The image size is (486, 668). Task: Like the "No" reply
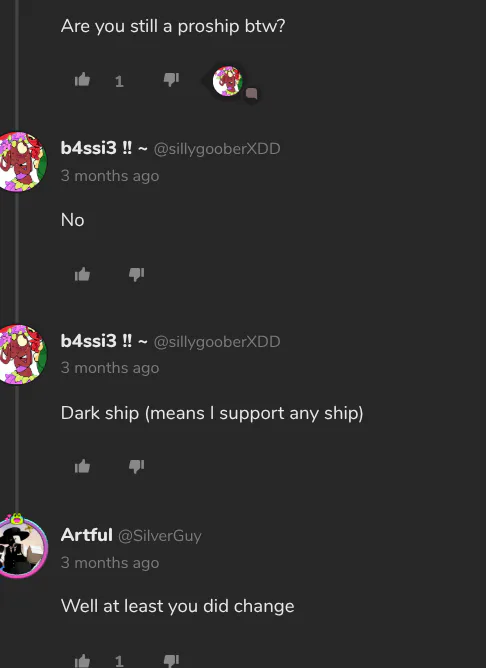point(82,274)
